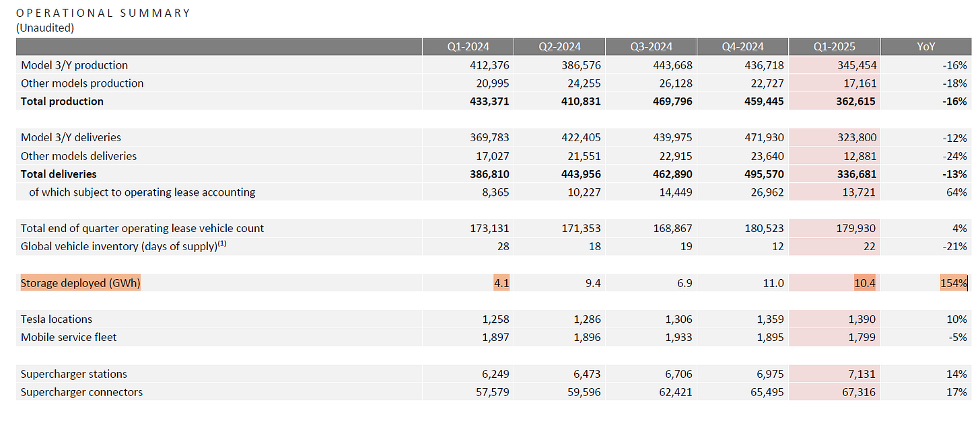980x421 pixels.
Task: Click the 469,796 total production cell
Action: point(672,102)
